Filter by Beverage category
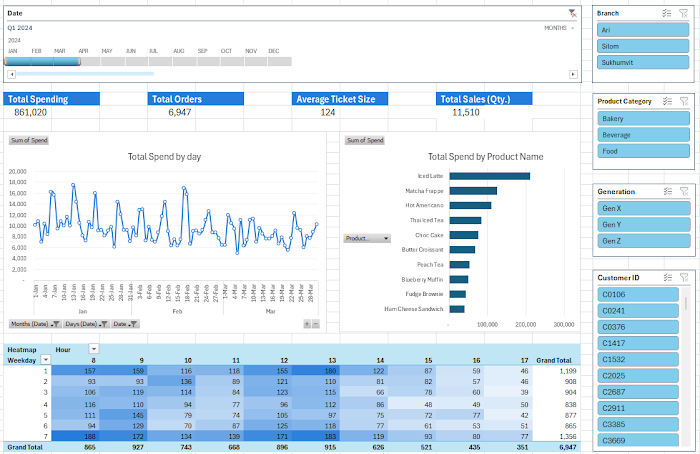Screen dimensions: 700x454 [x=643, y=135]
